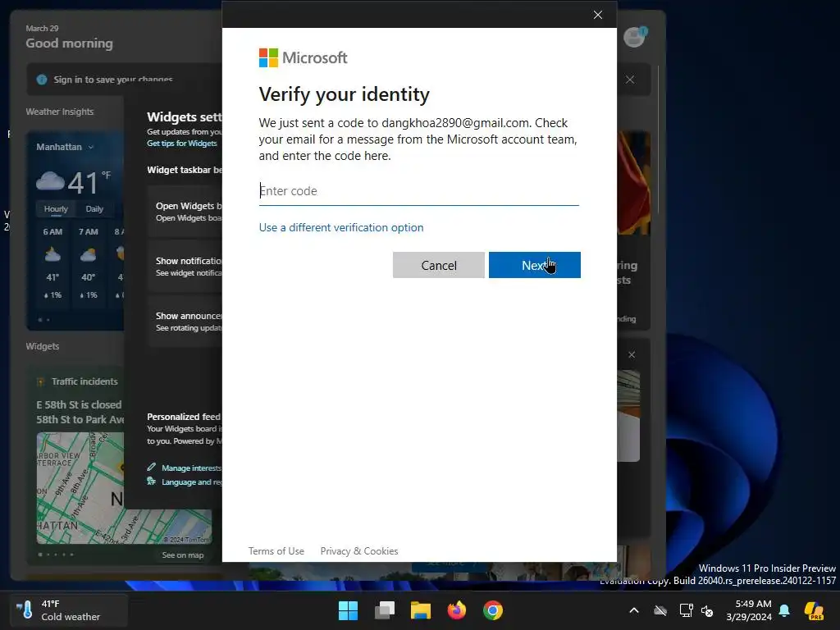
Task: Open the Widgets profile avatar
Action: pos(635,37)
